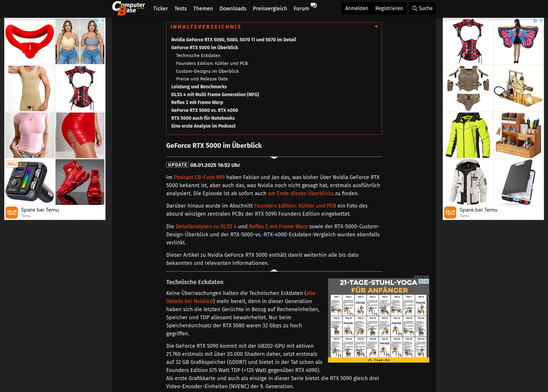Open Preisvergleich in the navigation
This screenshot has height=392, width=548.
tap(270, 9)
